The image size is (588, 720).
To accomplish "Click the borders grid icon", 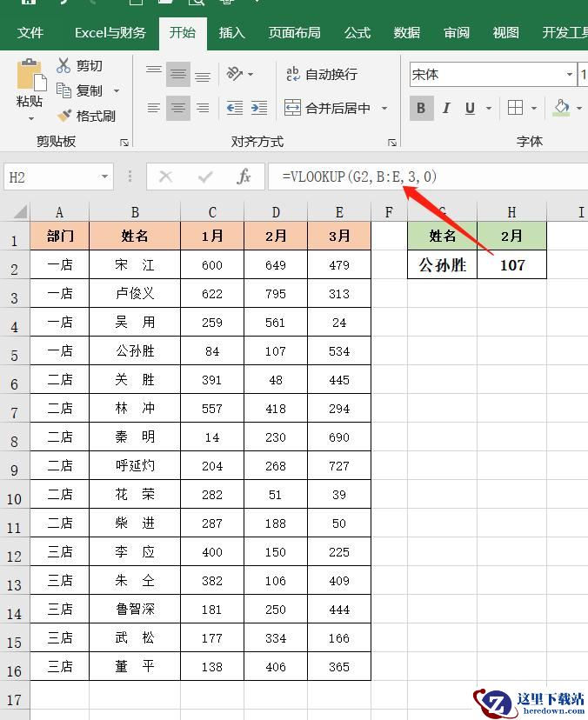I will click(515, 108).
